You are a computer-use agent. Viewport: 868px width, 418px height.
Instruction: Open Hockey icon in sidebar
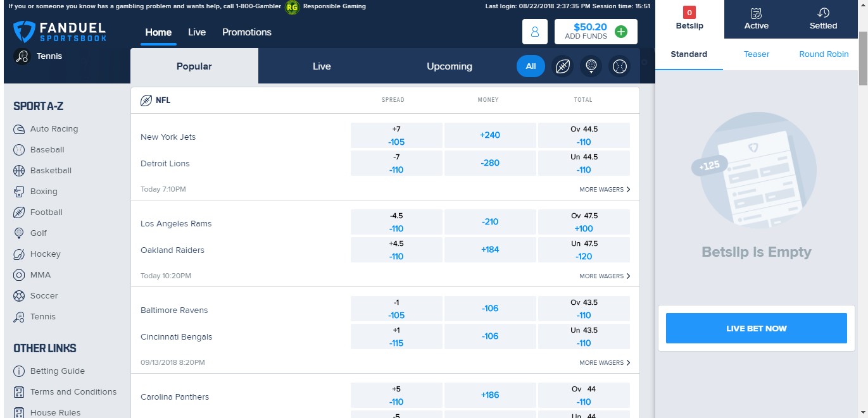19,254
